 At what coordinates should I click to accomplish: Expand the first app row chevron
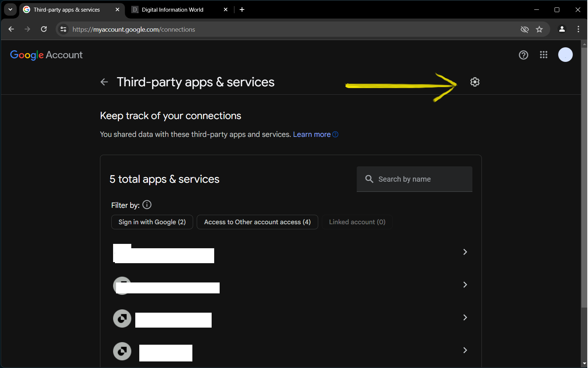pos(465,252)
